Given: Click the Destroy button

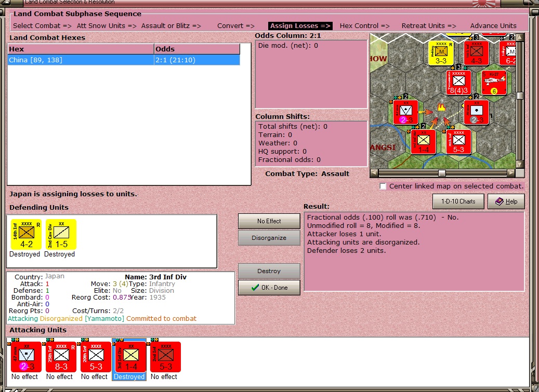Looking at the screenshot, I should point(269,271).
